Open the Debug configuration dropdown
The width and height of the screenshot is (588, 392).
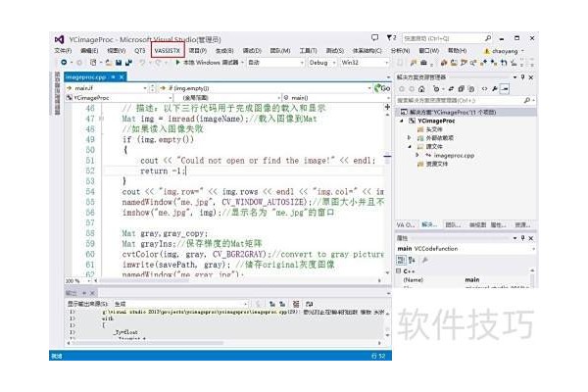[x=322, y=63]
